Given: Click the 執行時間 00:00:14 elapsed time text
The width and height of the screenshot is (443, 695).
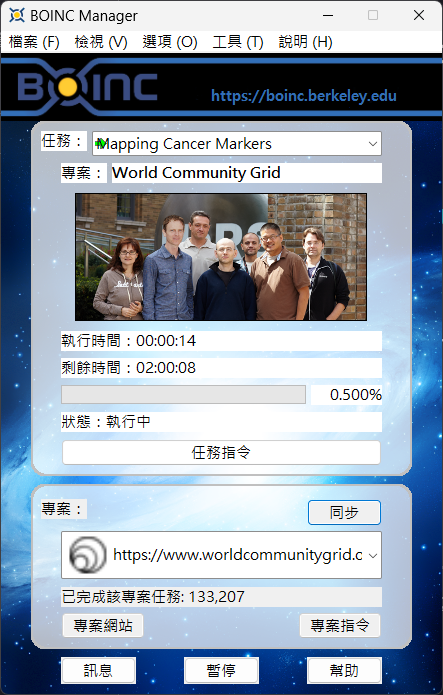Looking at the screenshot, I should point(129,341).
